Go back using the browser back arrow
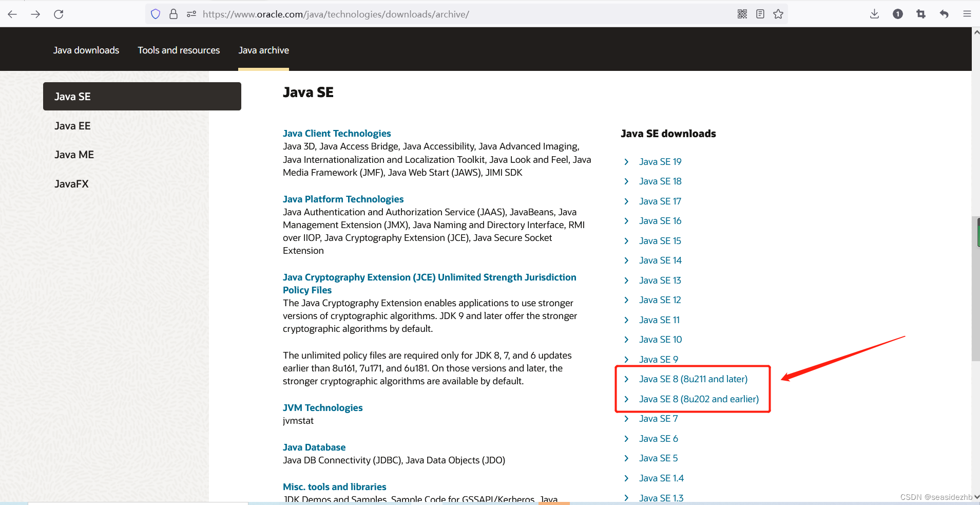 (x=12, y=14)
